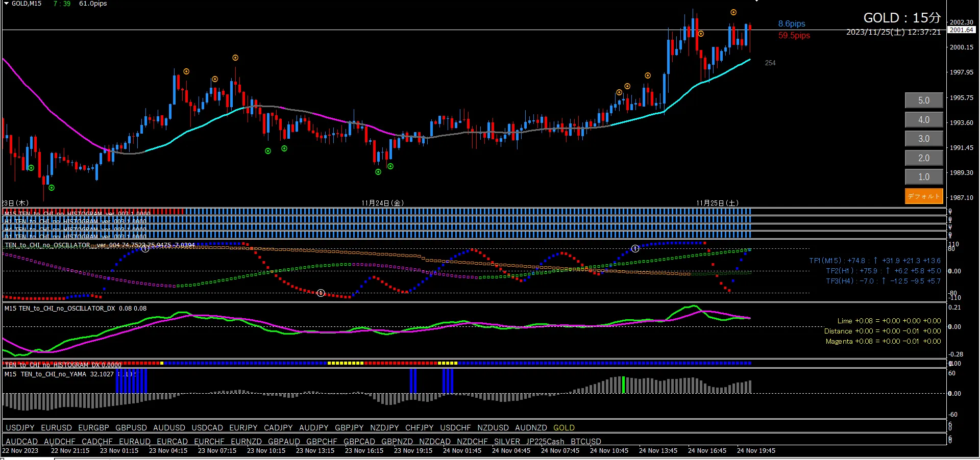The image size is (980, 460).
Task: Switch to the GBPNZD pair
Action: 397,442
